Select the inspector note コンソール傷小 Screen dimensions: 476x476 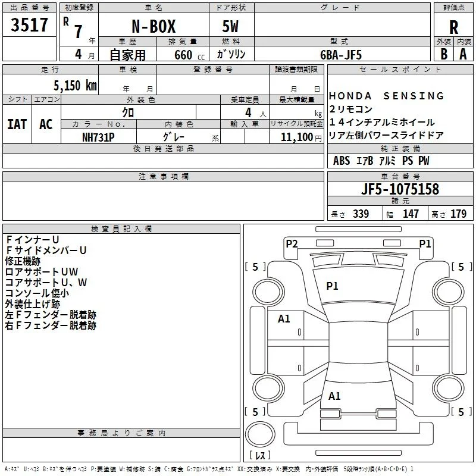37,293
